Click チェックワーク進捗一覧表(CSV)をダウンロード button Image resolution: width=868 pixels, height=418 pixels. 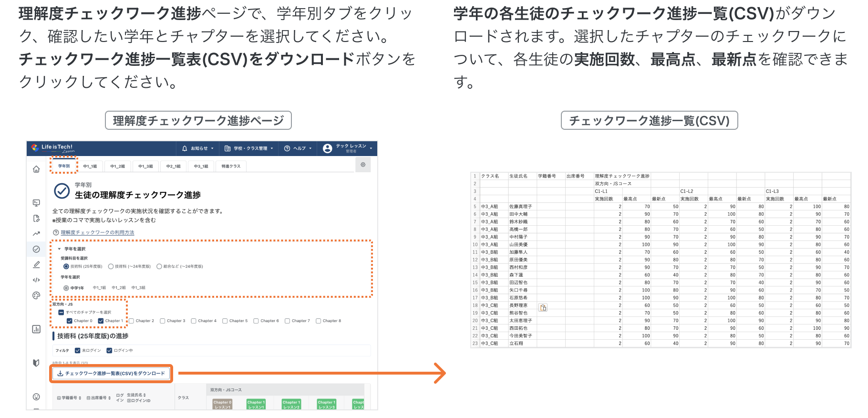(111, 374)
